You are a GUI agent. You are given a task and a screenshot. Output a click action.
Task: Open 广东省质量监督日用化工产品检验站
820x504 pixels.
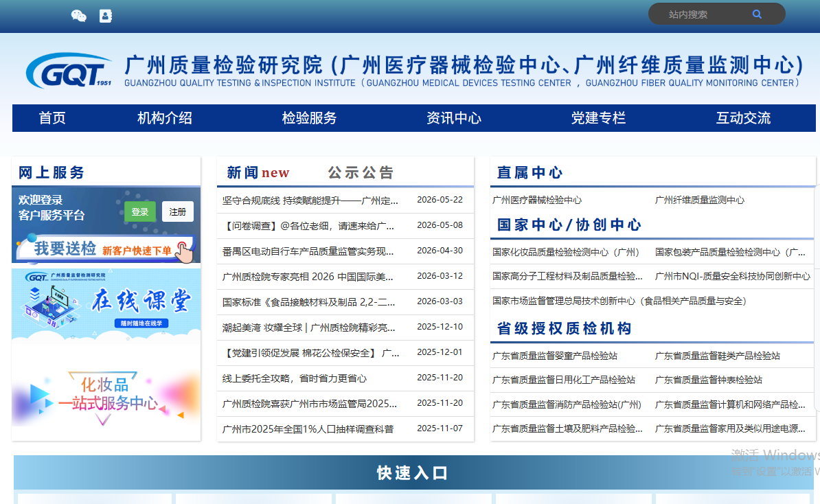pos(564,380)
